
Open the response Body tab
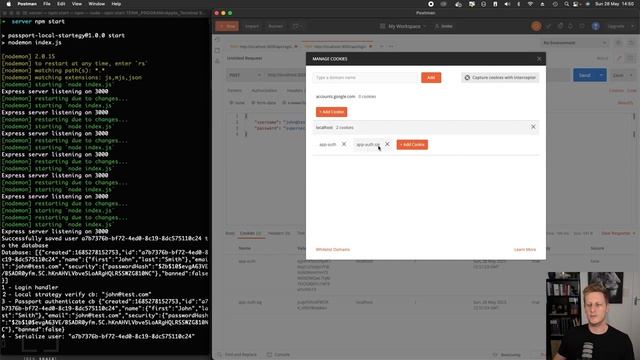coord(230,233)
